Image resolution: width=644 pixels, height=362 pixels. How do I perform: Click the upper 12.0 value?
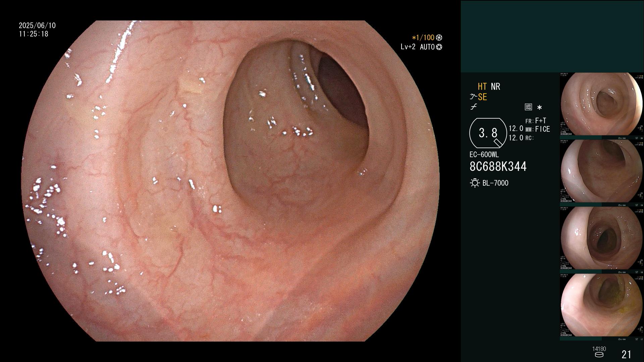(x=516, y=128)
